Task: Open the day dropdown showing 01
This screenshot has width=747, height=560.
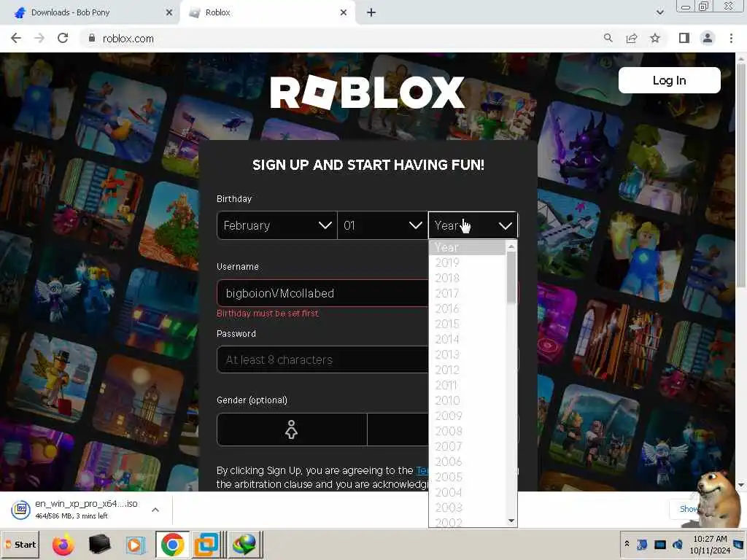Action: [x=382, y=225]
